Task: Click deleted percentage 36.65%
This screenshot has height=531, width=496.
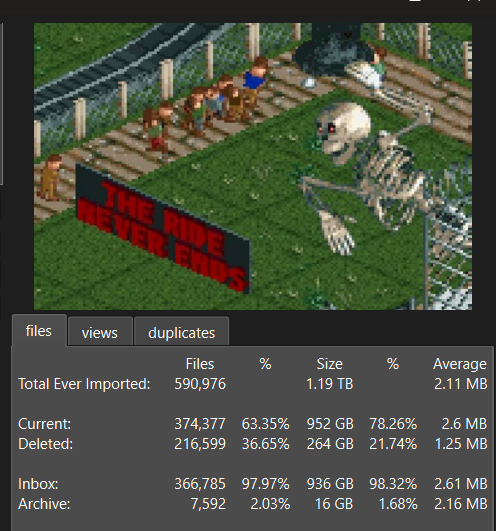Action: [266, 444]
